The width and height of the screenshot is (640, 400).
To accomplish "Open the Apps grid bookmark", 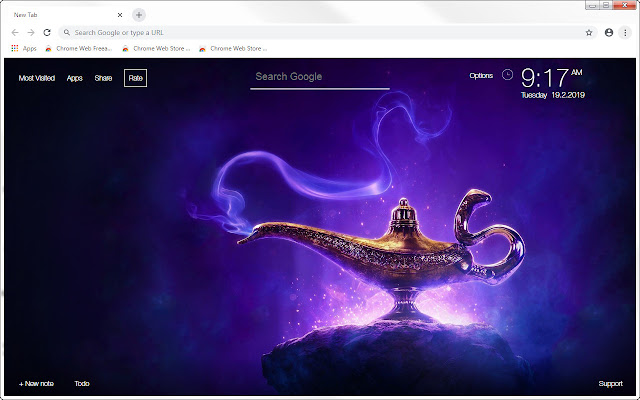I will (24, 48).
